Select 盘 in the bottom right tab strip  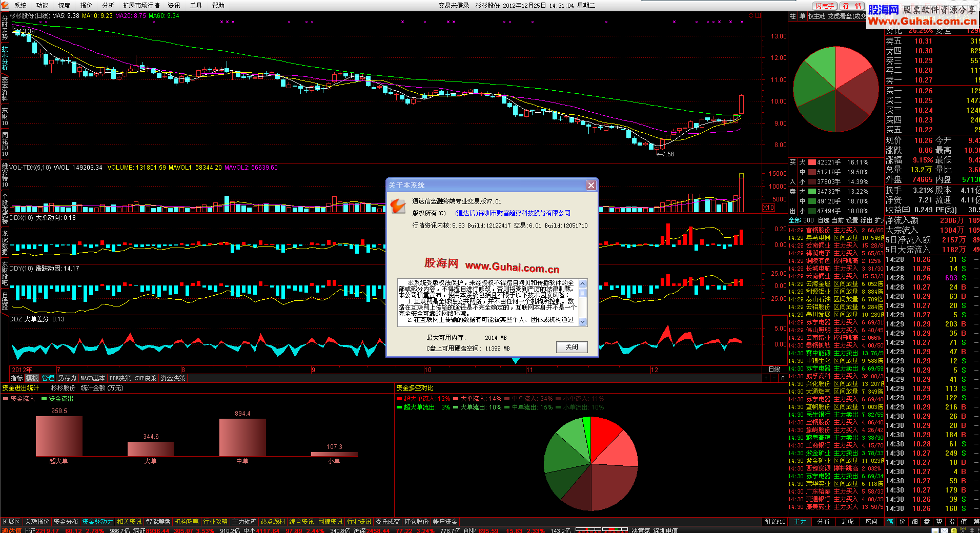click(x=927, y=521)
